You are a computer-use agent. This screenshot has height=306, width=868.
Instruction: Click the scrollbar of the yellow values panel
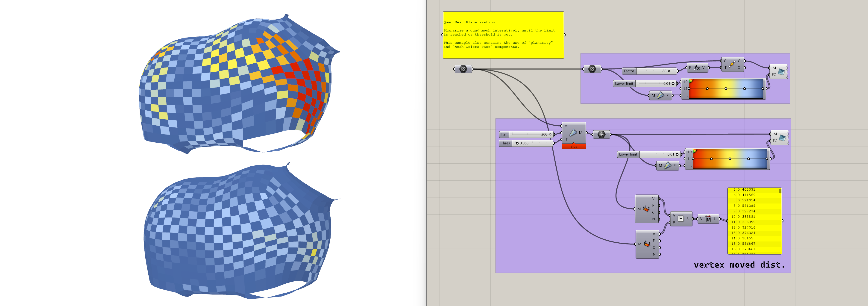coord(780,191)
